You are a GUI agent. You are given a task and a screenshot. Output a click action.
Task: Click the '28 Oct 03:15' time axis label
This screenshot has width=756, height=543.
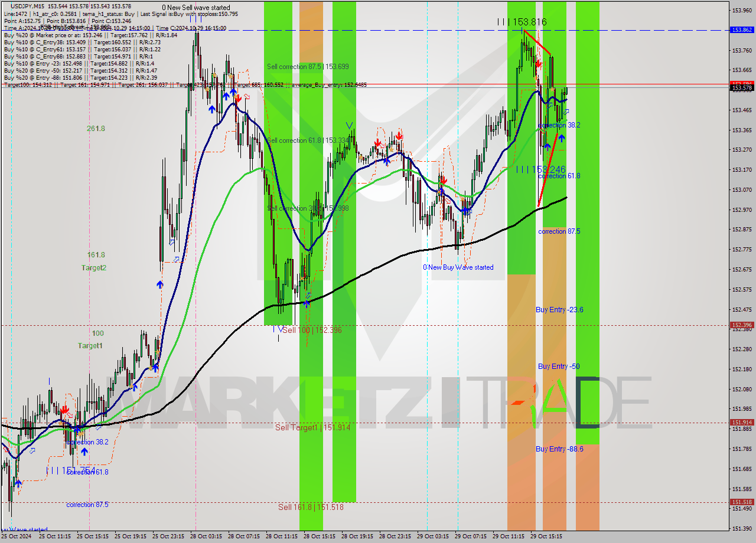[x=206, y=537]
